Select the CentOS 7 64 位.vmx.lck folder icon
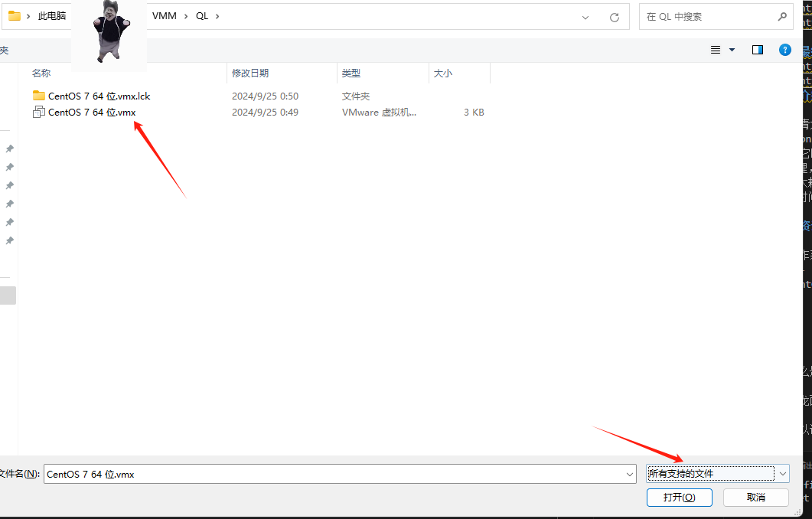Viewport: 812px width, 519px height. (39, 96)
